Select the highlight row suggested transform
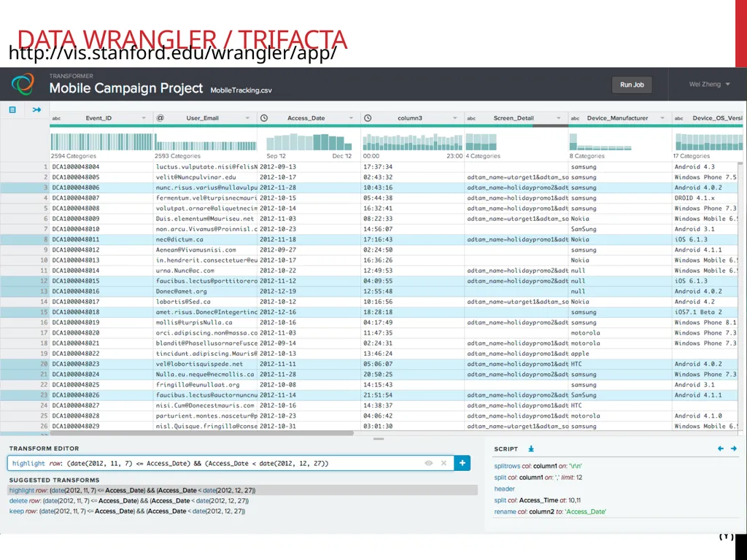This screenshot has width=747, height=560. pyautogui.click(x=243, y=490)
